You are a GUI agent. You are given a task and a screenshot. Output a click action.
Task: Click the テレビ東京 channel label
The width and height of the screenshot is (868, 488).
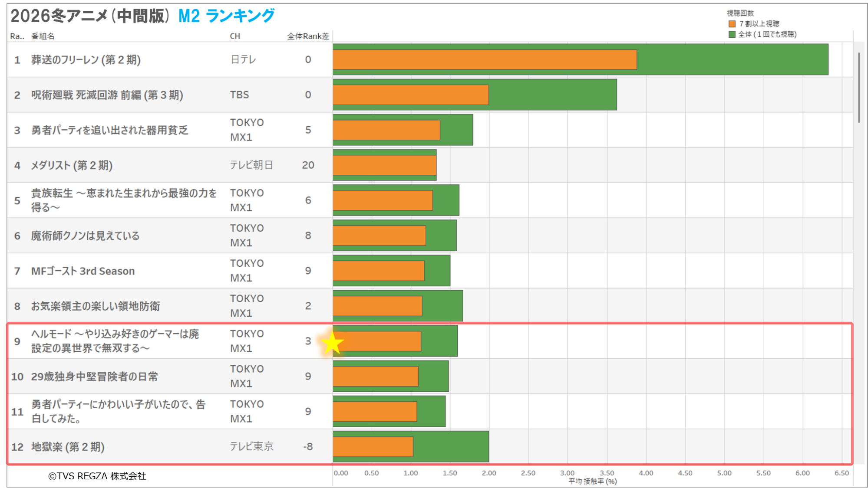click(x=251, y=446)
